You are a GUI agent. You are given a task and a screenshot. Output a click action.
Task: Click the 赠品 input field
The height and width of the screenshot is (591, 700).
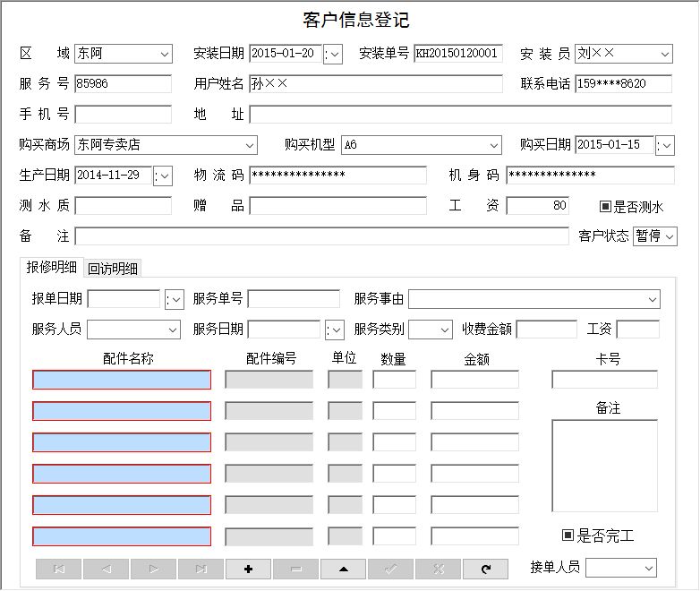point(338,205)
